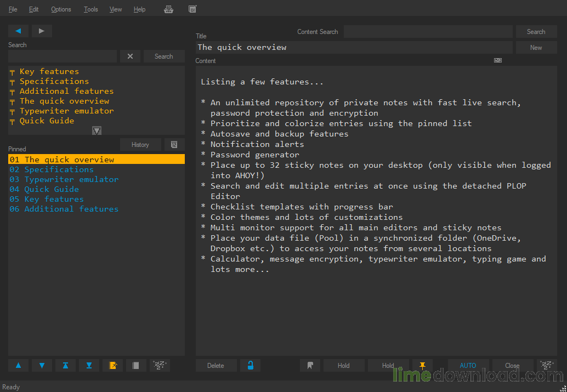
Task: Click the typewriter icon in the menu bar
Action: (x=168, y=9)
